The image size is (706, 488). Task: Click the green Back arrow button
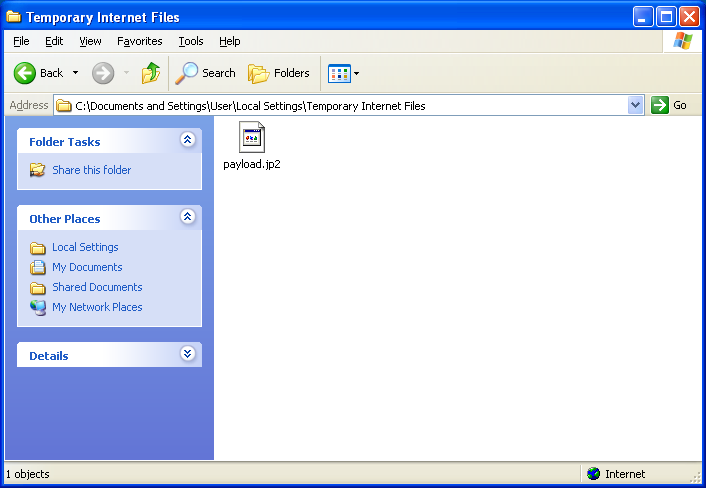point(26,73)
